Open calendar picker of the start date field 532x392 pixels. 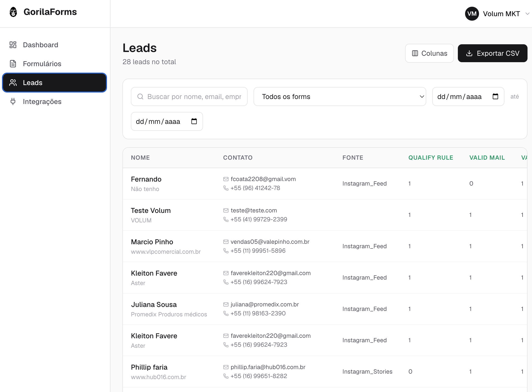[x=495, y=96]
